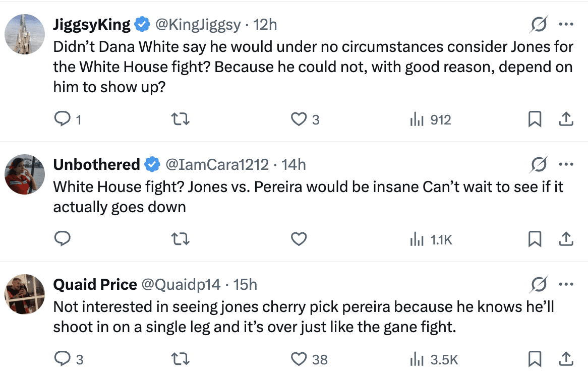The width and height of the screenshot is (588, 380).
Task: Click Grok icon on JiggsyKing's tweet
Action: pos(539,24)
